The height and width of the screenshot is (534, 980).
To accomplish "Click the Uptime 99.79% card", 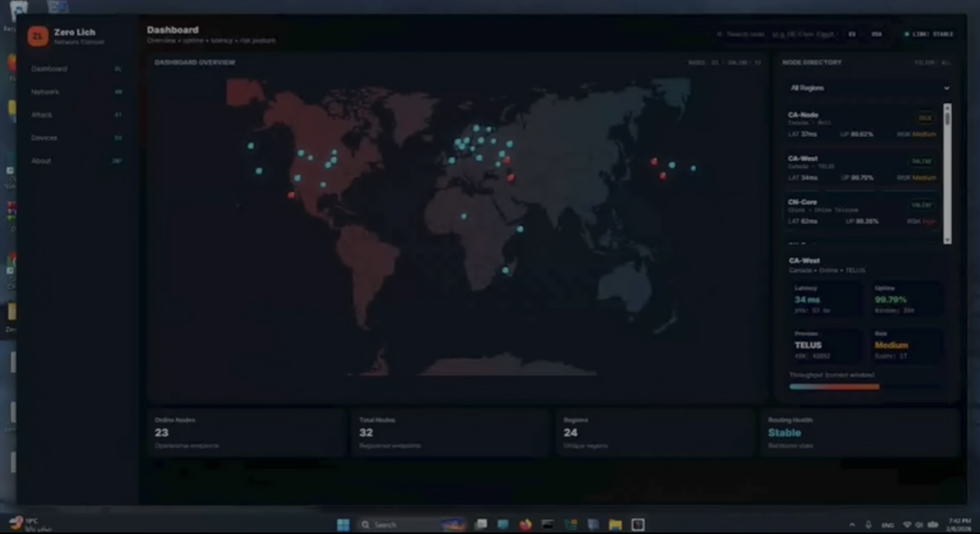I will click(907, 299).
